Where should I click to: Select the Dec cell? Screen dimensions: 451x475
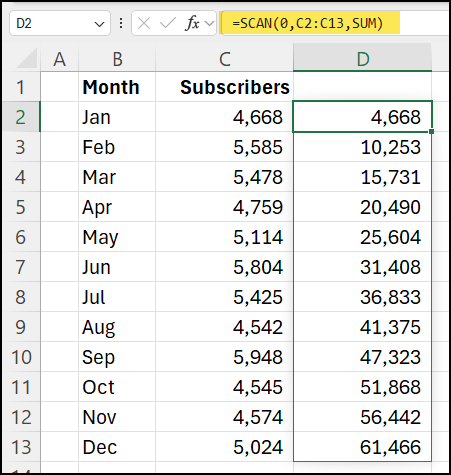[x=117, y=447]
